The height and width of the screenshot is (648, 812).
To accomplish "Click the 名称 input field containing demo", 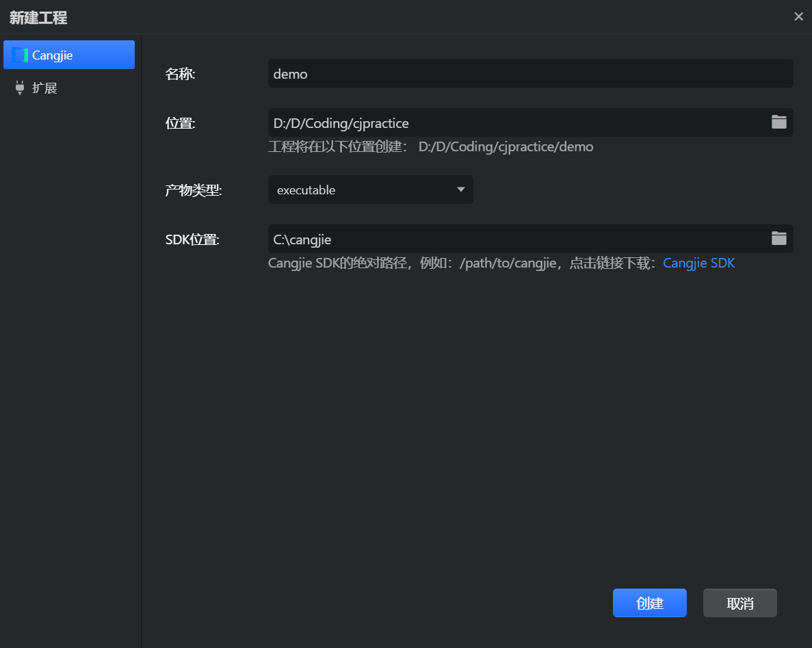I will click(530, 73).
